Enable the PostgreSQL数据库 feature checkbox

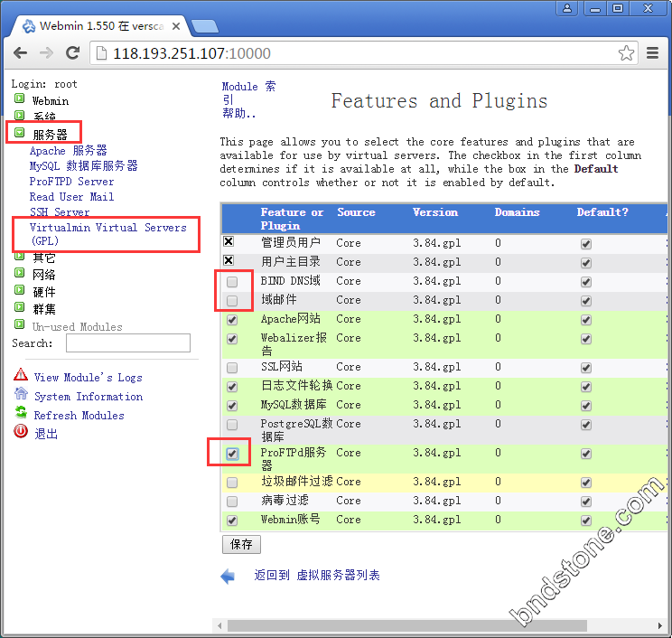pos(232,425)
